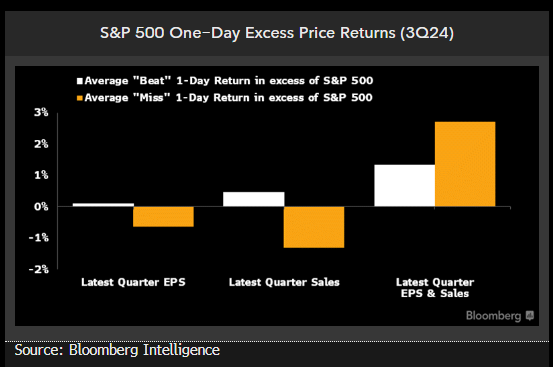Click the white Beat legend square
Image resolution: width=553 pixels, height=367 pixels.
80,81
